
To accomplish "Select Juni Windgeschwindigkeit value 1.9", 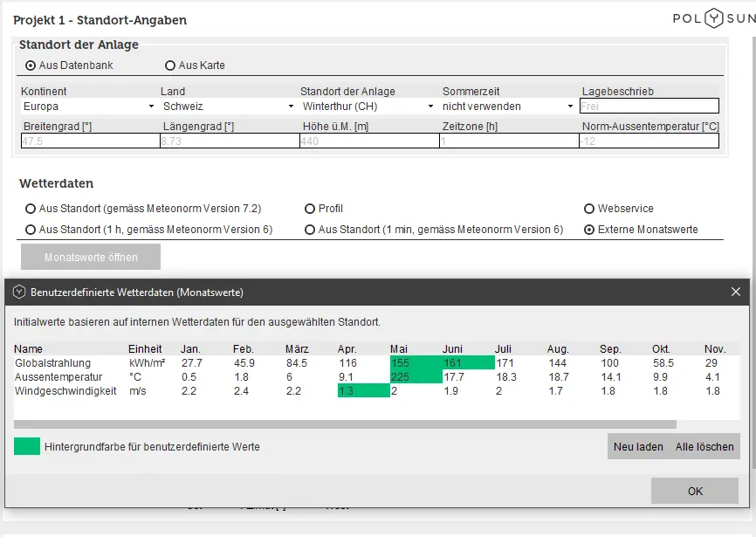I will pyautogui.click(x=450, y=391).
